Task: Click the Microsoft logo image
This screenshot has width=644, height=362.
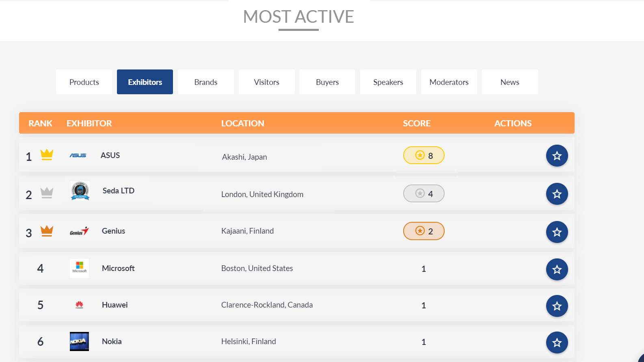Action: 79,268
